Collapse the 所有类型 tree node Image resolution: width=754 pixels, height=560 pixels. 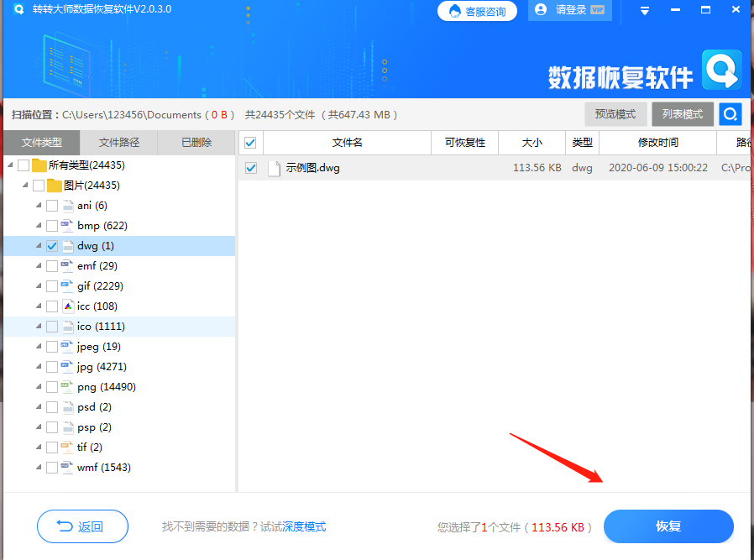click(x=11, y=165)
